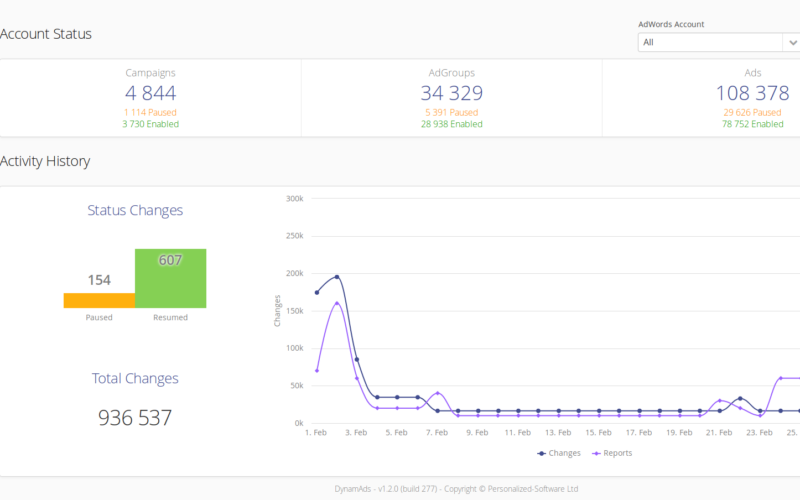Select the Reports data point on 7. Feb
800x500 pixels.
pos(438,393)
